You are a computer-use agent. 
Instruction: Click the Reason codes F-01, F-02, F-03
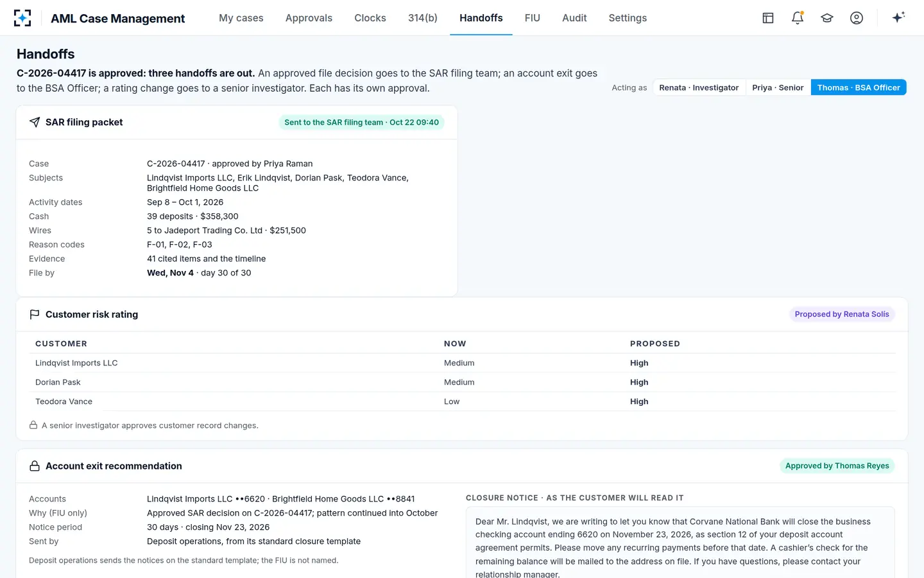coord(180,245)
